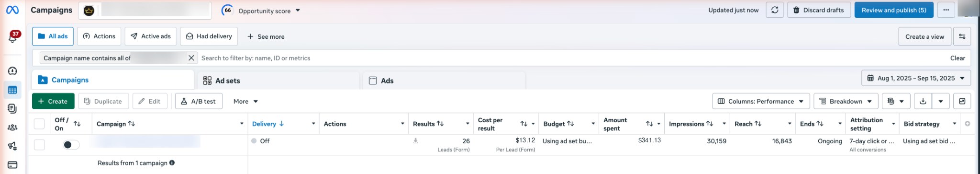Image resolution: width=980 pixels, height=174 pixels.
Task: Switch to the Ad sets tab
Action: pyautogui.click(x=278, y=81)
